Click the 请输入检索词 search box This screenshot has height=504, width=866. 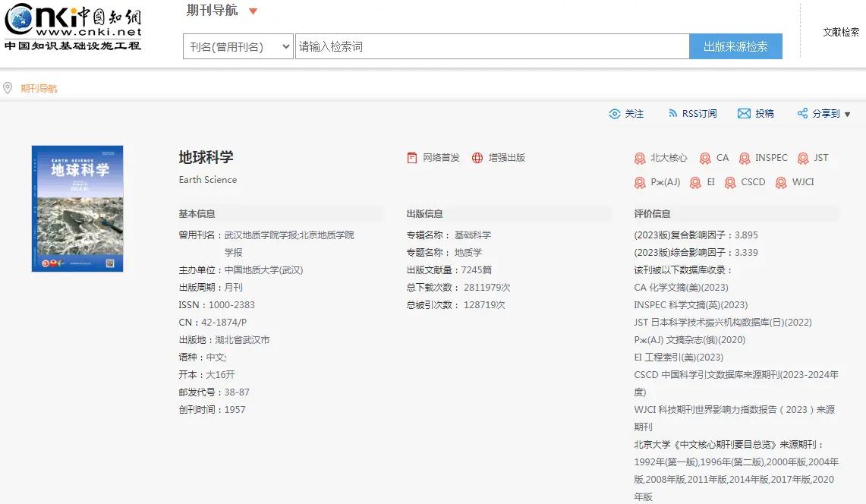pos(492,46)
